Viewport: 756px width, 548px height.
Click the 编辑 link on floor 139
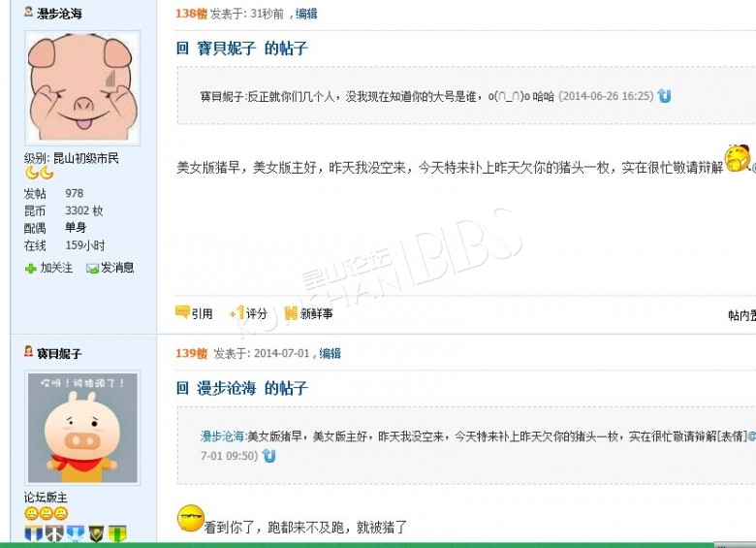330,354
